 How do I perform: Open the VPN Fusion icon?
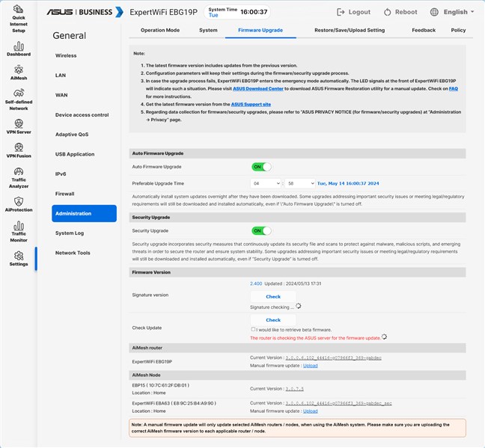click(19, 147)
